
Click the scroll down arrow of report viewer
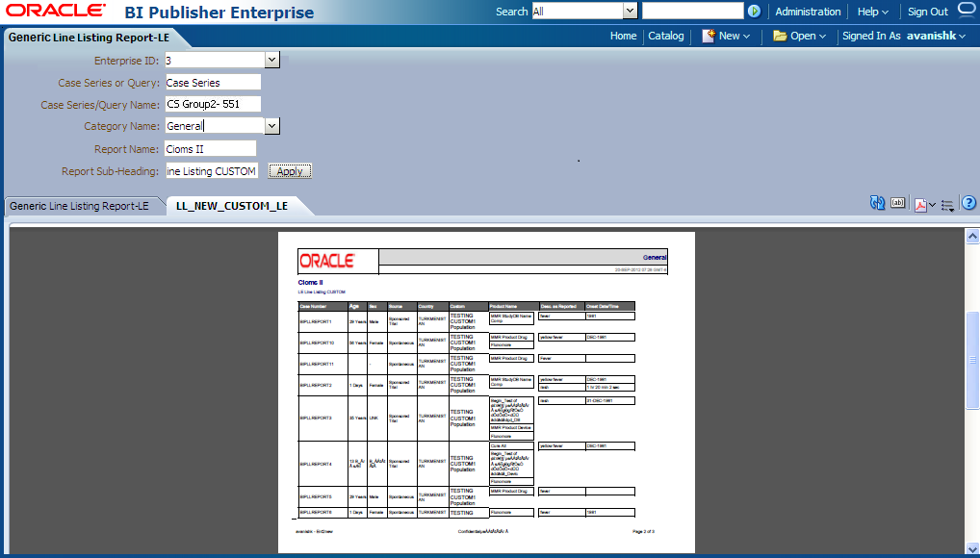[972, 548]
